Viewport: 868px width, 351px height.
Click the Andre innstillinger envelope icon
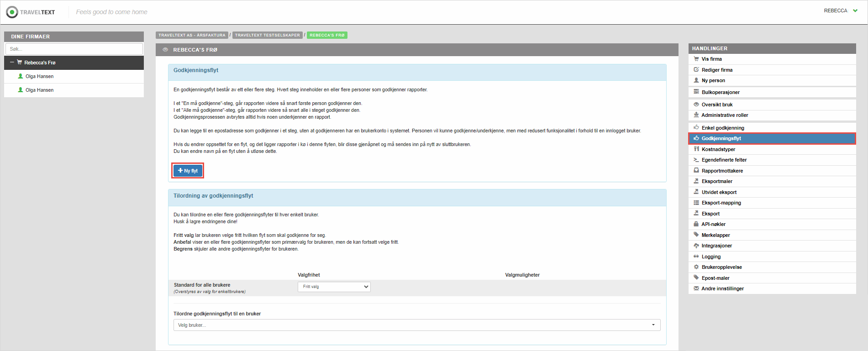click(696, 288)
